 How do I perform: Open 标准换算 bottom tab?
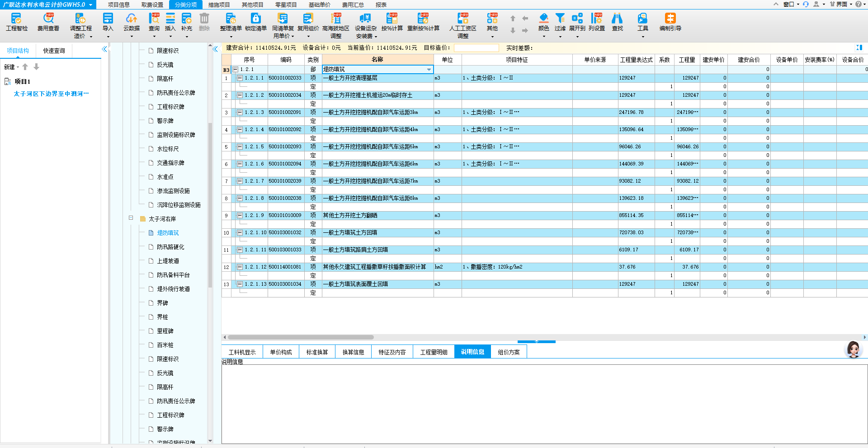click(317, 352)
